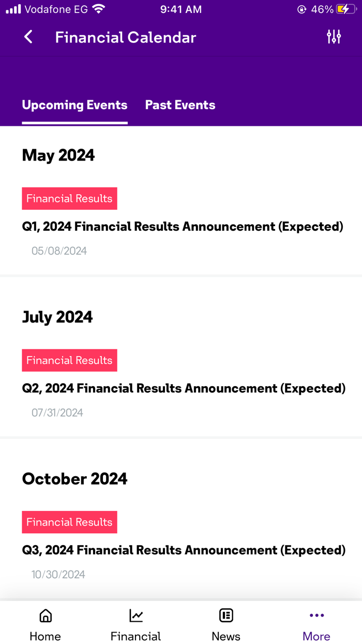Open the filter settings icon
362x644 pixels.
[334, 37]
